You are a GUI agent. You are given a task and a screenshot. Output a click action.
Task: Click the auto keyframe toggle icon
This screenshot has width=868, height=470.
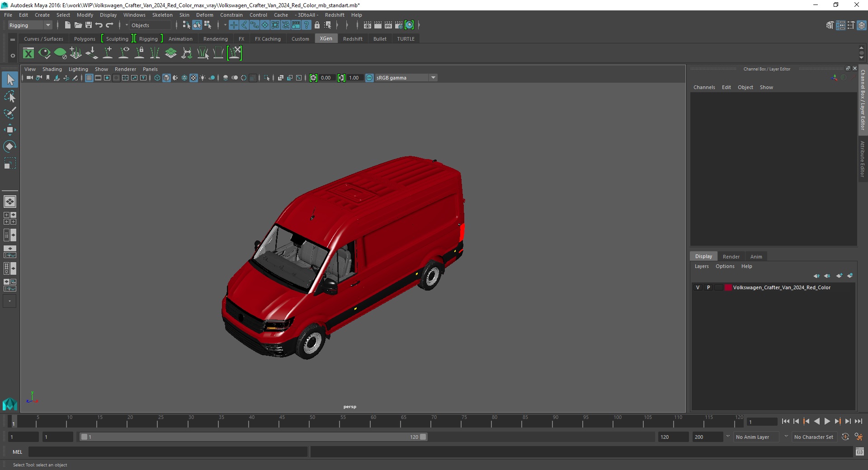[845, 437]
